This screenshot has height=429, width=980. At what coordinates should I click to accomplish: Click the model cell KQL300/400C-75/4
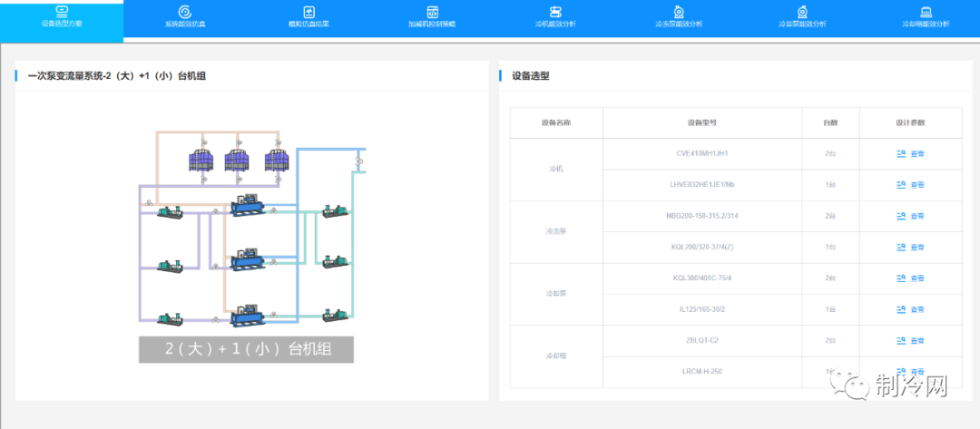pyautogui.click(x=702, y=278)
